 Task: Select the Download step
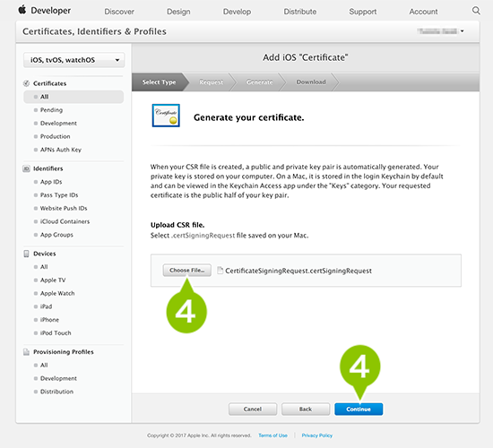click(x=311, y=82)
